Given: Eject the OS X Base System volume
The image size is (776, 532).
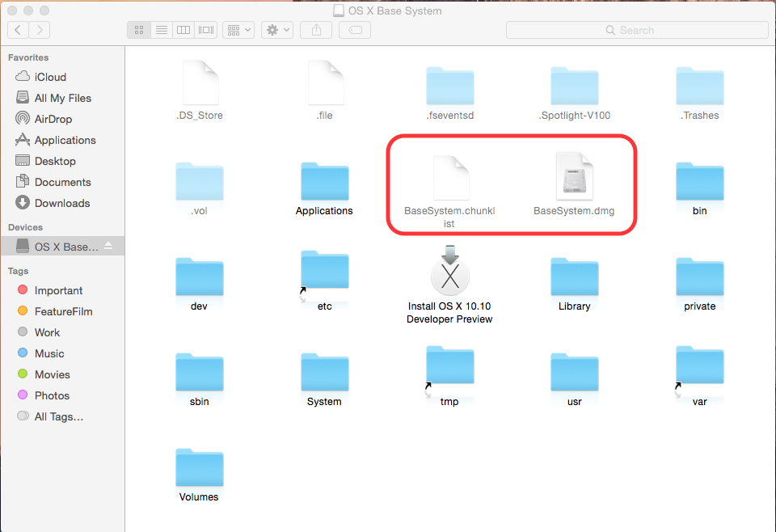Looking at the screenshot, I should [x=108, y=246].
